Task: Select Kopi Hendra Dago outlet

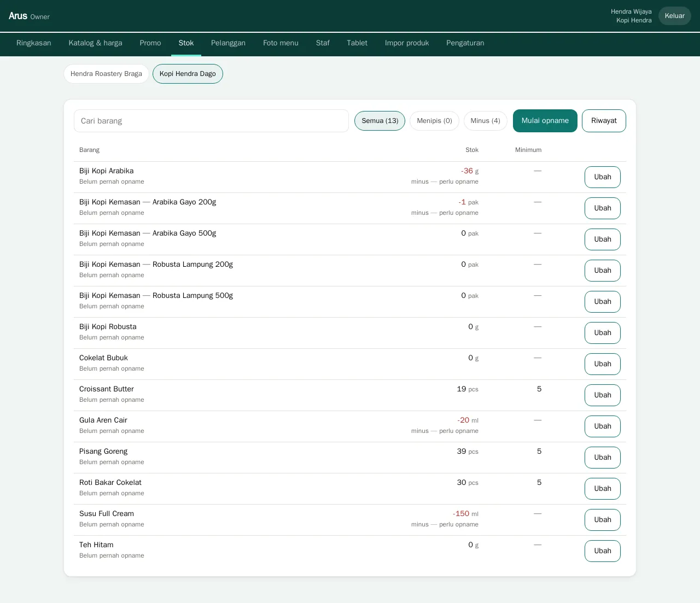Action: 188,74
